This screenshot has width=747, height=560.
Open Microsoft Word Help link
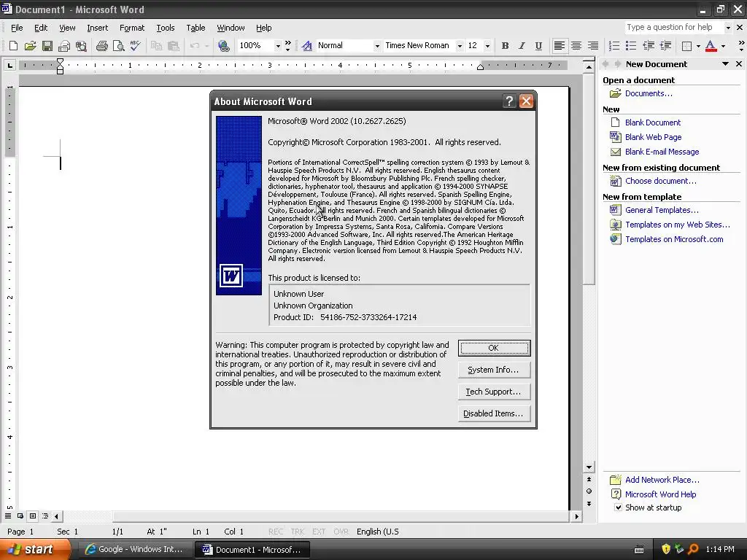point(660,495)
